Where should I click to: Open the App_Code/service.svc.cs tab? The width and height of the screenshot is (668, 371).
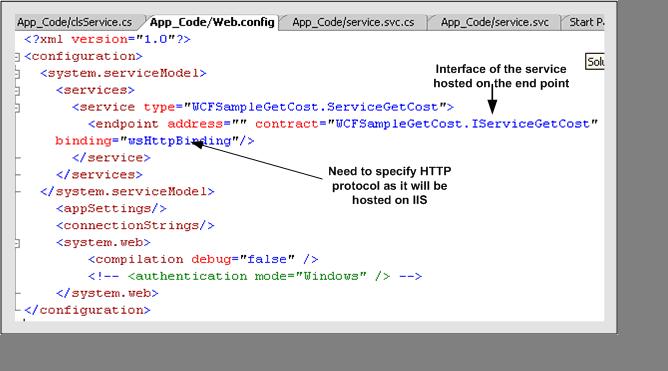pyautogui.click(x=353, y=22)
